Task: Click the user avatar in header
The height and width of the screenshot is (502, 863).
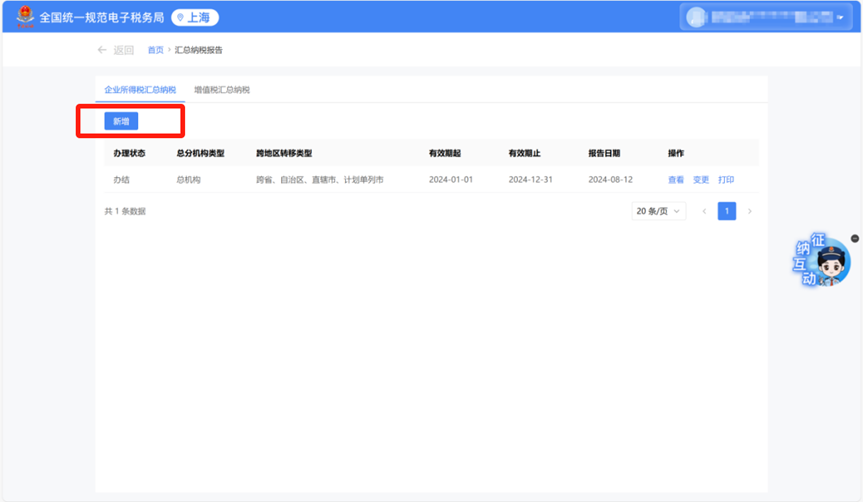Action: [x=696, y=17]
